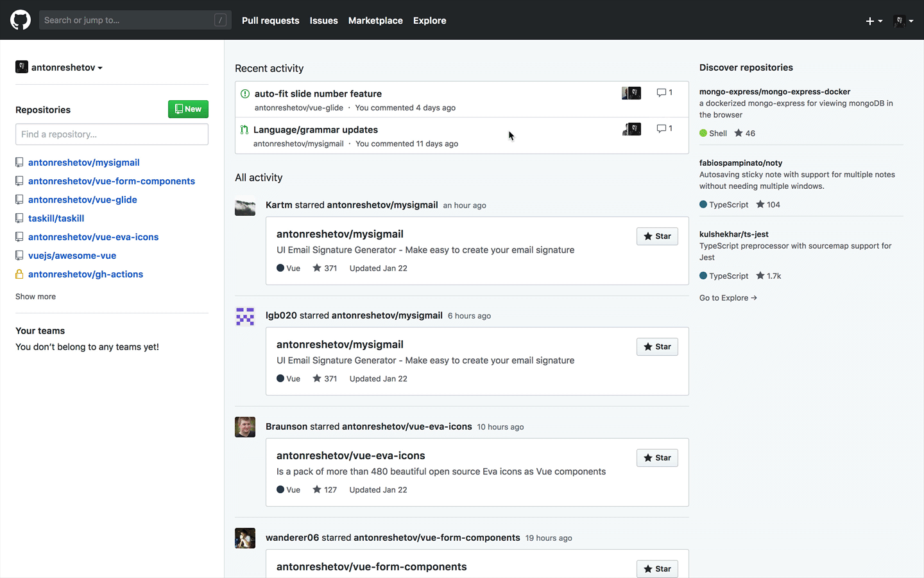Click repo icon beside vuejs/awesome-vue

pos(19,256)
